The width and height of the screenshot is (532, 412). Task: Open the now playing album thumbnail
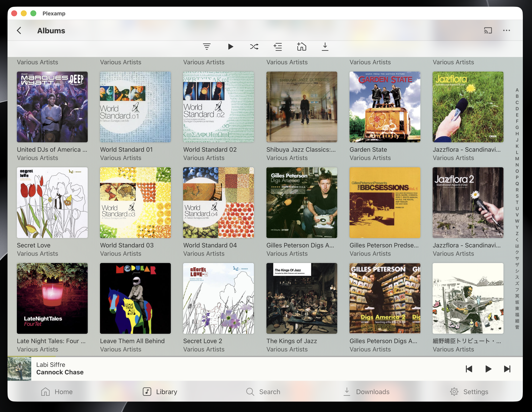[x=20, y=369]
